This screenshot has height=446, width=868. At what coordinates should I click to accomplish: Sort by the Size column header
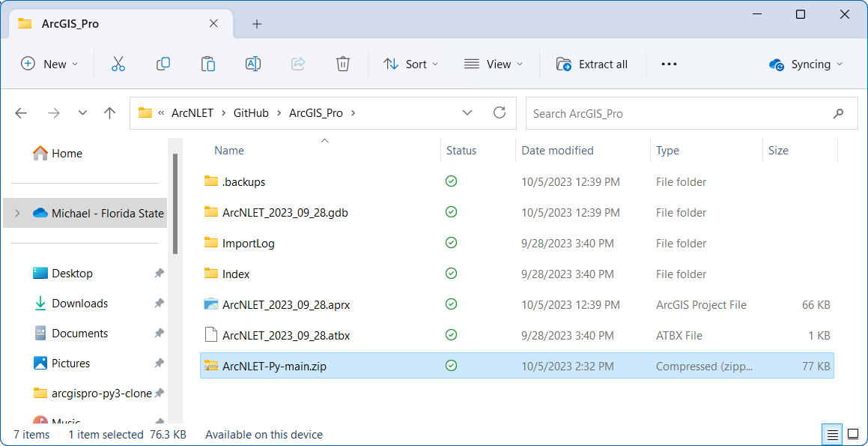pyautogui.click(x=778, y=151)
